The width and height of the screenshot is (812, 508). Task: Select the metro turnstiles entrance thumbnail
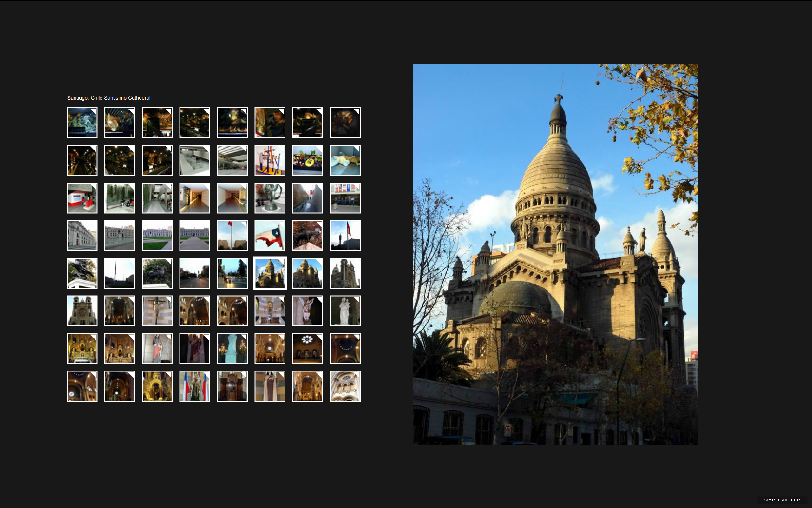click(x=345, y=198)
